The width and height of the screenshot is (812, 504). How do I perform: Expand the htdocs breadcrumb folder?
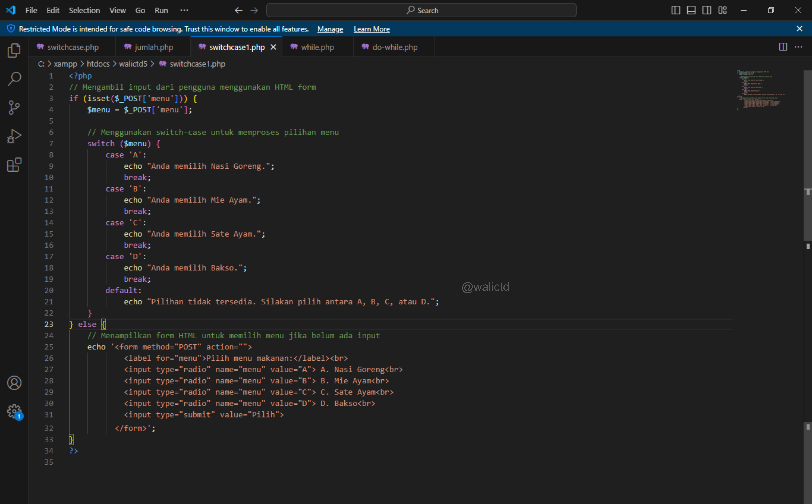pos(98,64)
